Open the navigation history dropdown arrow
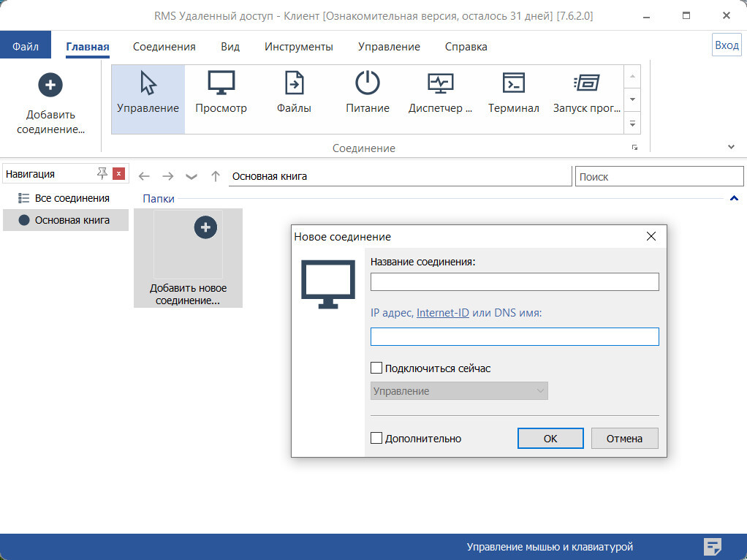Viewport: 747px width, 560px height. pos(192,177)
